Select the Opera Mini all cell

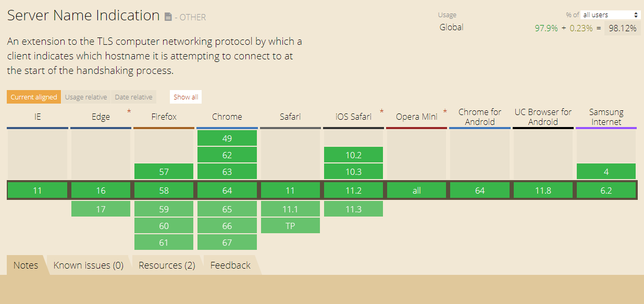417,191
